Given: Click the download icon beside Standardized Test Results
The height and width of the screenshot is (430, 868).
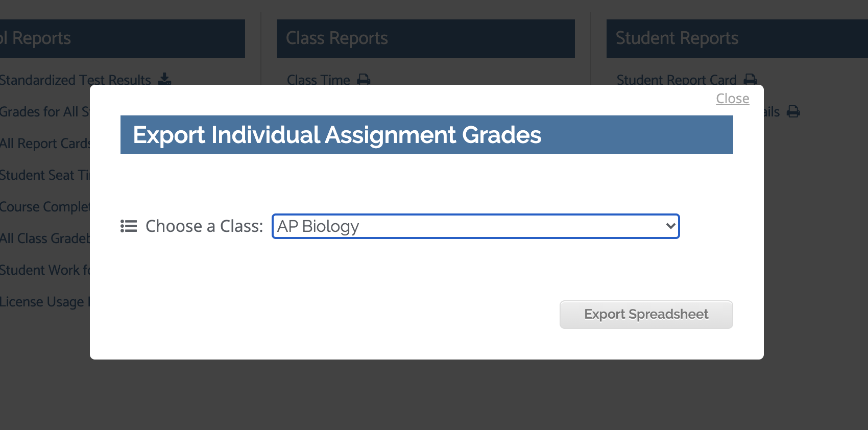Looking at the screenshot, I should click(164, 80).
